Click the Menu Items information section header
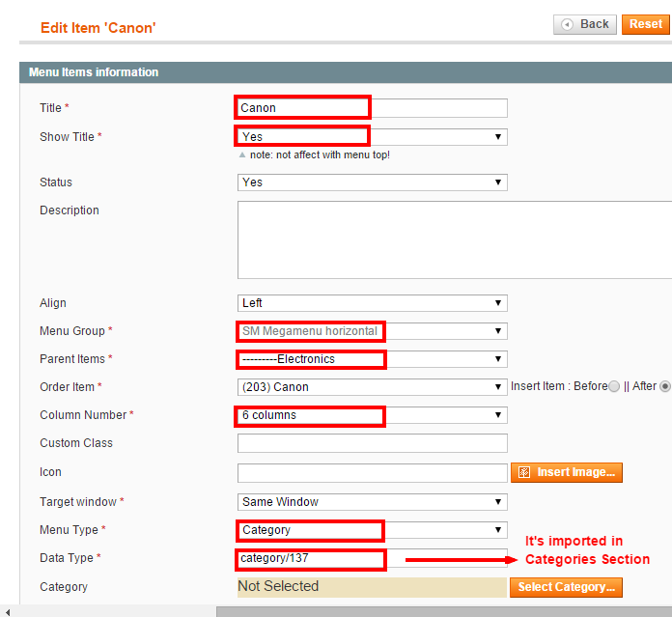672x617 pixels. (x=346, y=72)
